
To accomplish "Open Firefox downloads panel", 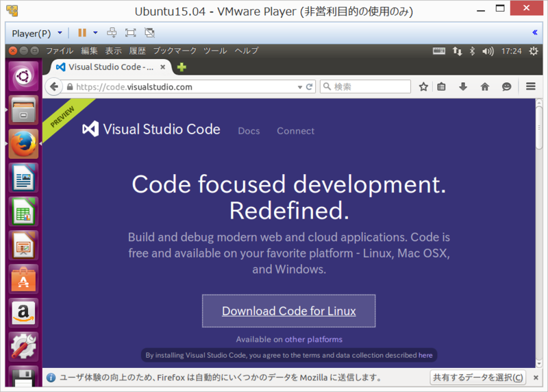I will pyautogui.click(x=463, y=87).
